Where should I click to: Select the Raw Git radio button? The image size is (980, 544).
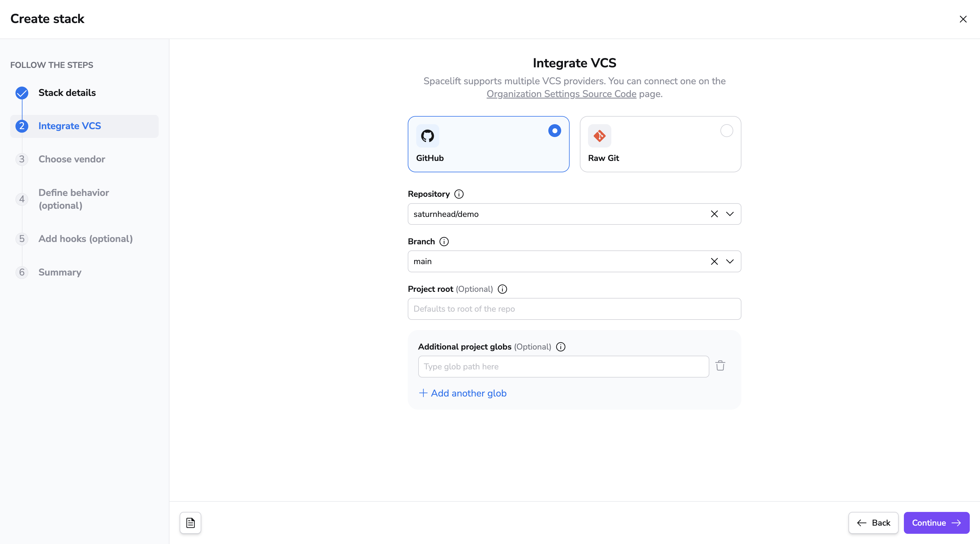tap(726, 131)
